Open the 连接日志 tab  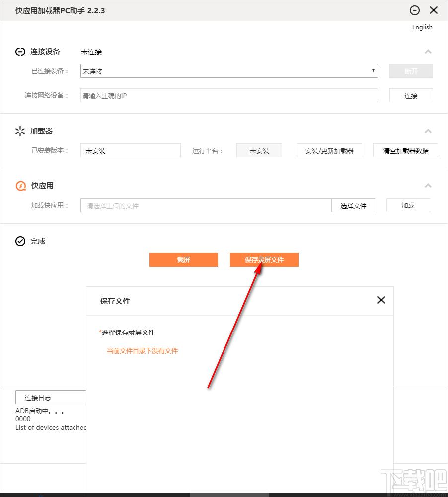pyautogui.click(x=50, y=397)
